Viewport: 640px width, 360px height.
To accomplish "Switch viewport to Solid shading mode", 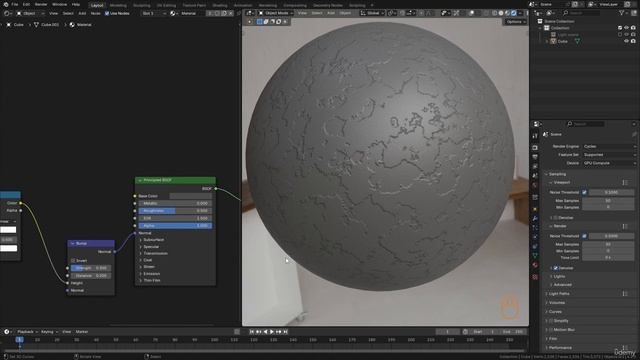I will click(x=501, y=13).
